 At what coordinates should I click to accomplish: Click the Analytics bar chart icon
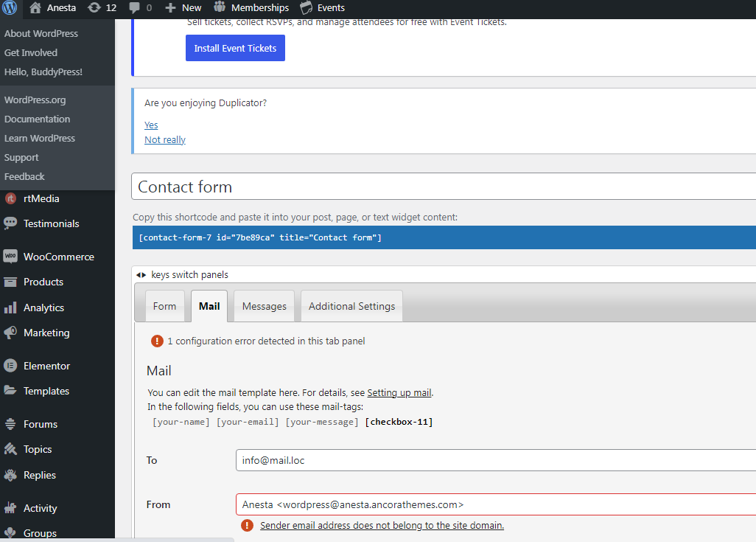tap(10, 308)
